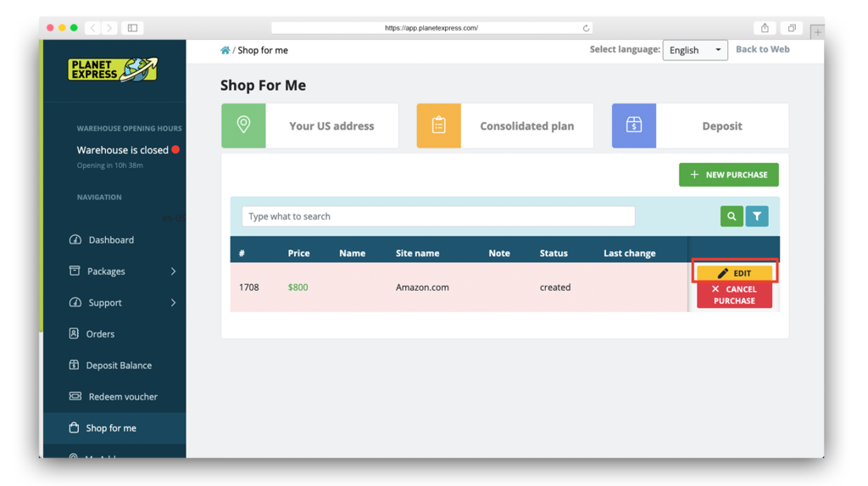Open the Deposit card
Viewport: 868px width, 486px height.
coord(700,126)
